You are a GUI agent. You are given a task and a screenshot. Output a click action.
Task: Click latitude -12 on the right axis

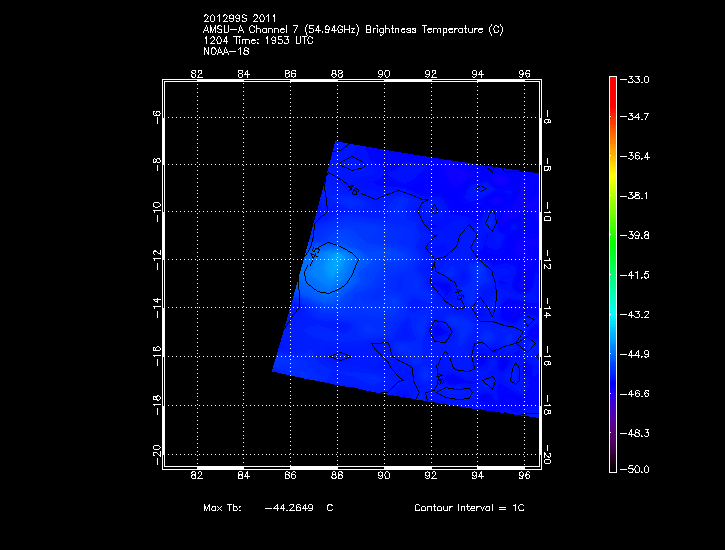pyautogui.click(x=546, y=261)
